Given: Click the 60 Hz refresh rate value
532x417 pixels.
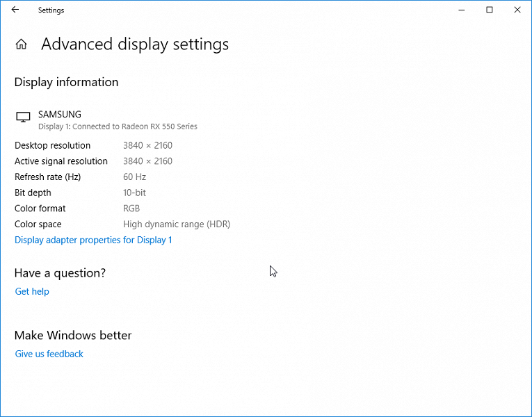Looking at the screenshot, I should click(134, 177).
